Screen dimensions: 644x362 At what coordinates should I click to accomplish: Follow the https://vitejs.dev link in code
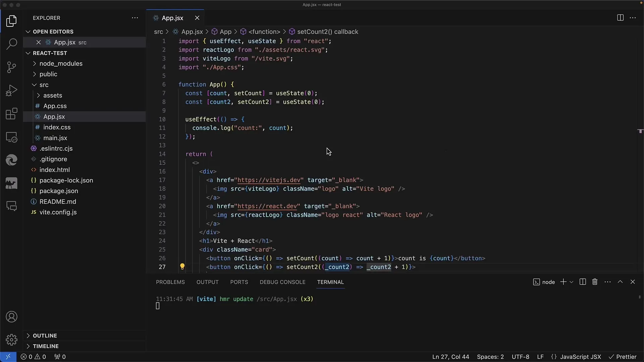click(269, 180)
